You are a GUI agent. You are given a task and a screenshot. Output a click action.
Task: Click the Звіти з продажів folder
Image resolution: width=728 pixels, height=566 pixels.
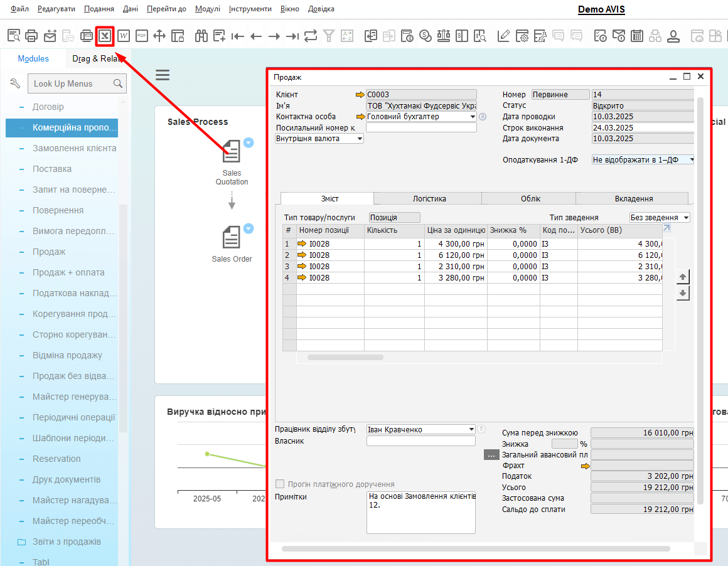(x=66, y=542)
